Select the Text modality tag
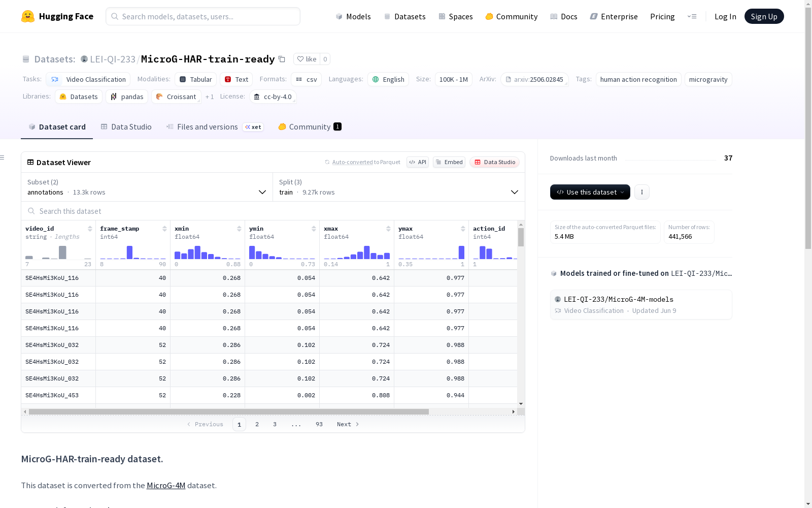812x508 pixels. point(236,79)
